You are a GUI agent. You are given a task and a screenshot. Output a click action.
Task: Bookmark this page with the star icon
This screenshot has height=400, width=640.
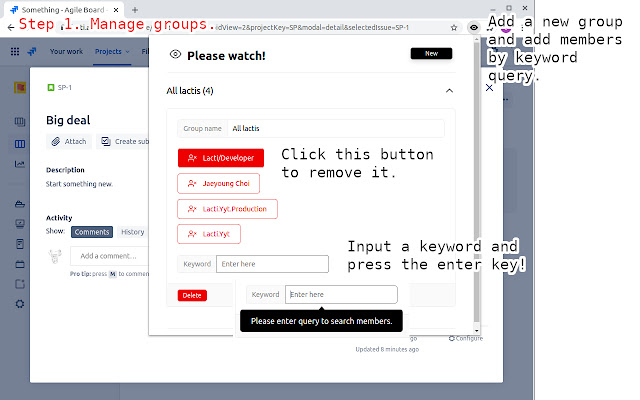[454, 28]
